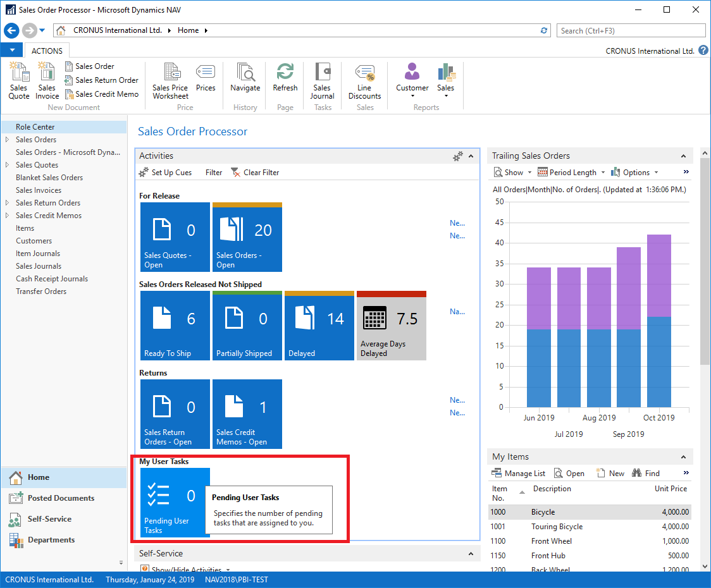Click CRONUS International Ltd. in breadcrumb
Viewport: 711px width, 588px height.
tap(118, 30)
